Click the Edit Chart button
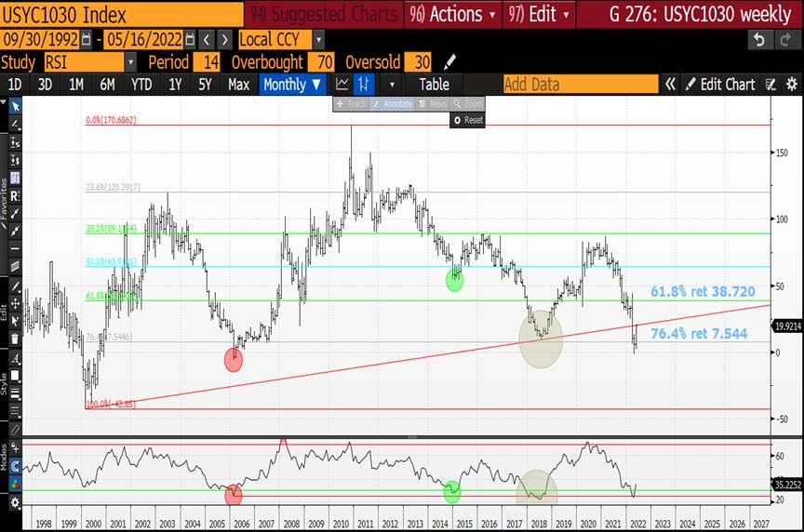804x532 pixels. [720, 84]
